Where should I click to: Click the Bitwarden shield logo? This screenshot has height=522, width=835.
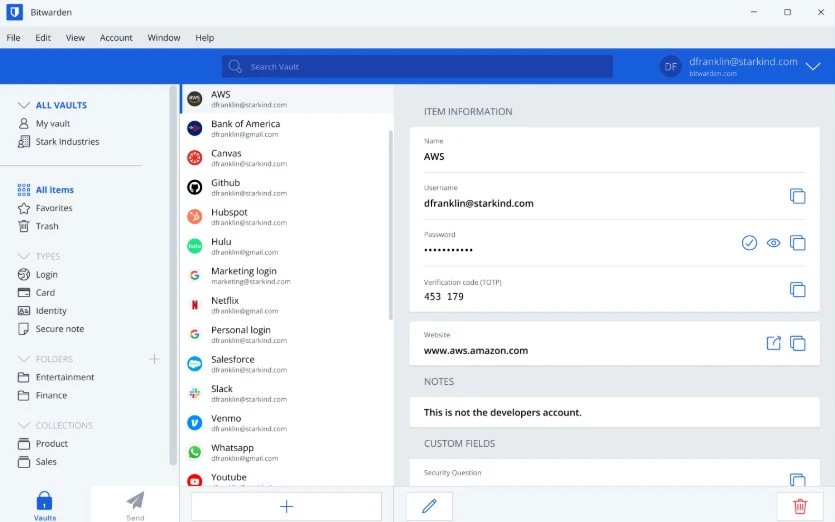(14, 12)
